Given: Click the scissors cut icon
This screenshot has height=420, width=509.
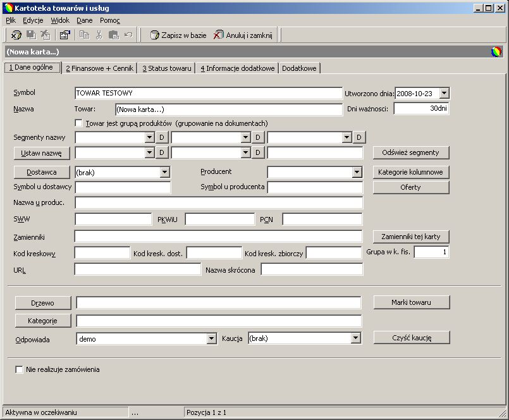Looking at the screenshot, I should tap(99, 35).
